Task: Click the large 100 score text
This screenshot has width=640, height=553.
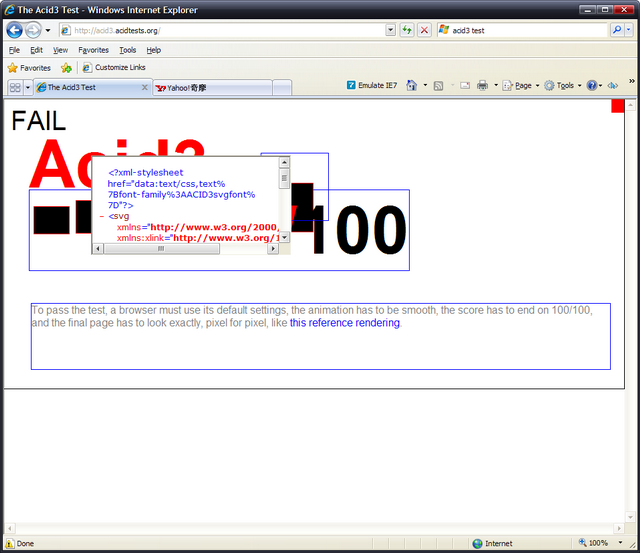Action: pyautogui.click(x=359, y=229)
